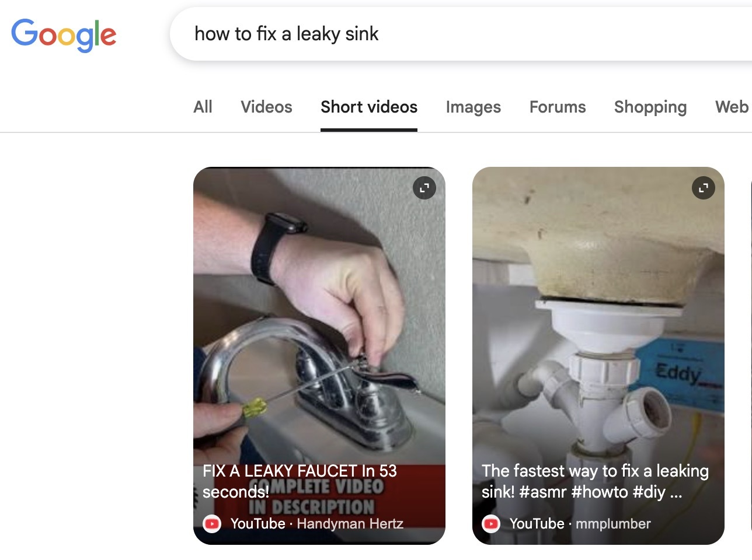Open 'The fastest way to fix a leaking sink' title
Image resolution: width=752 pixels, height=560 pixels.
pos(595,481)
